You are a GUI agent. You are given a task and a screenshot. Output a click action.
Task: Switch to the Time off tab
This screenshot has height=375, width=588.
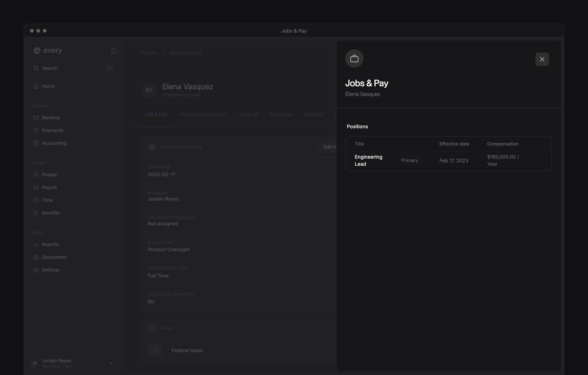pos(248,115)
